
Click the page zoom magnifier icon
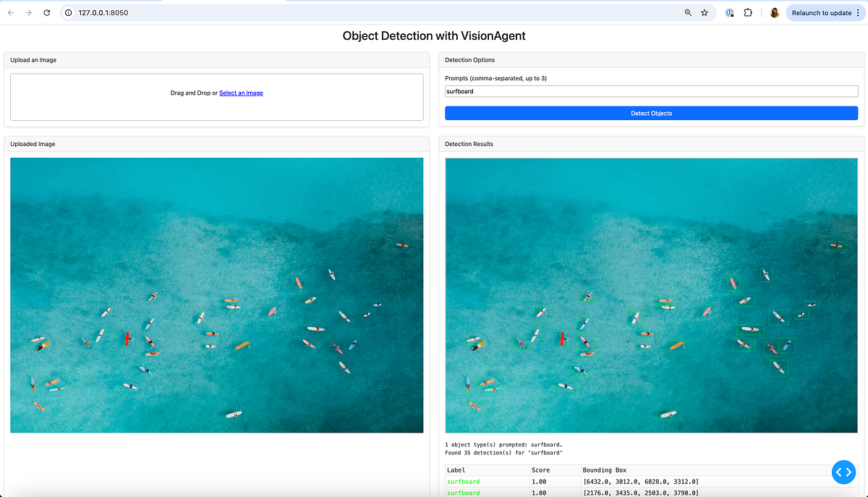pos(688,12)
